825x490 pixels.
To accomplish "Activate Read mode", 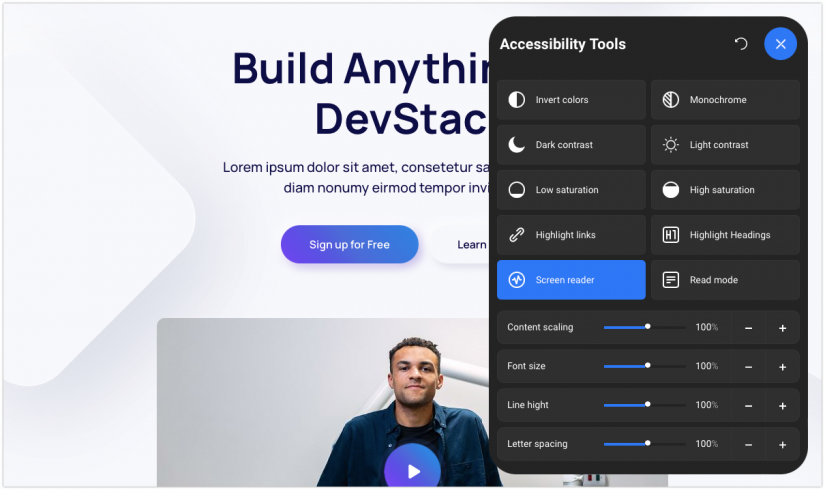I will 725,280.
